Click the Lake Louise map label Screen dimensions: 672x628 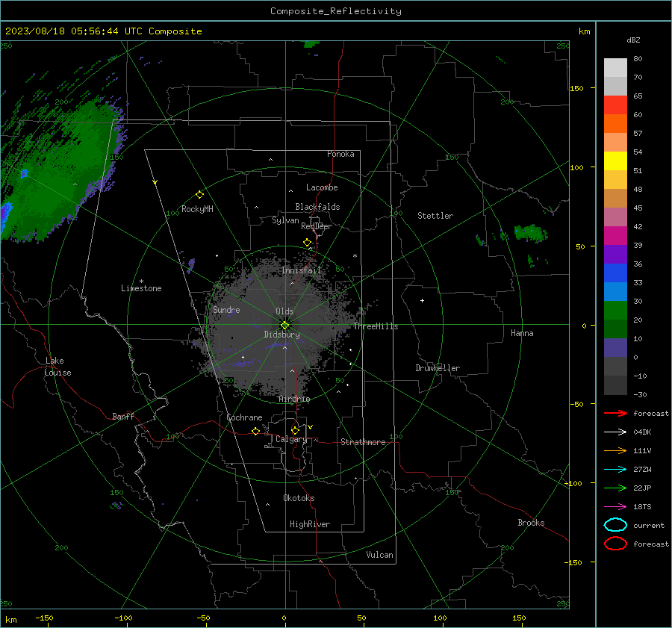[57, 367]
